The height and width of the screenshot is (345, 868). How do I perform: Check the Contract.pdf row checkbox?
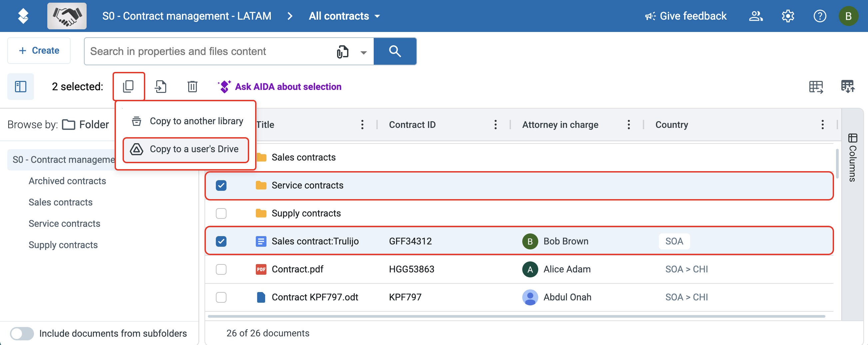coord(221,269)
